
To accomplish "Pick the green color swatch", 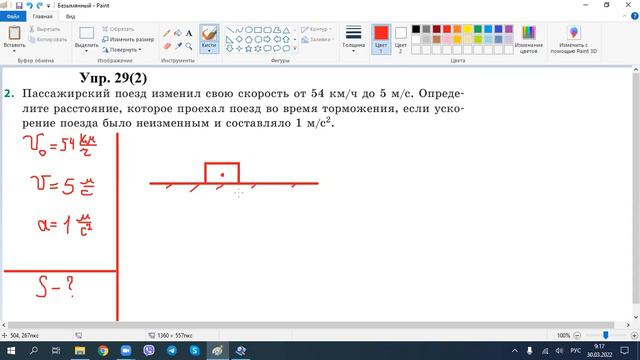I will 478,29.
